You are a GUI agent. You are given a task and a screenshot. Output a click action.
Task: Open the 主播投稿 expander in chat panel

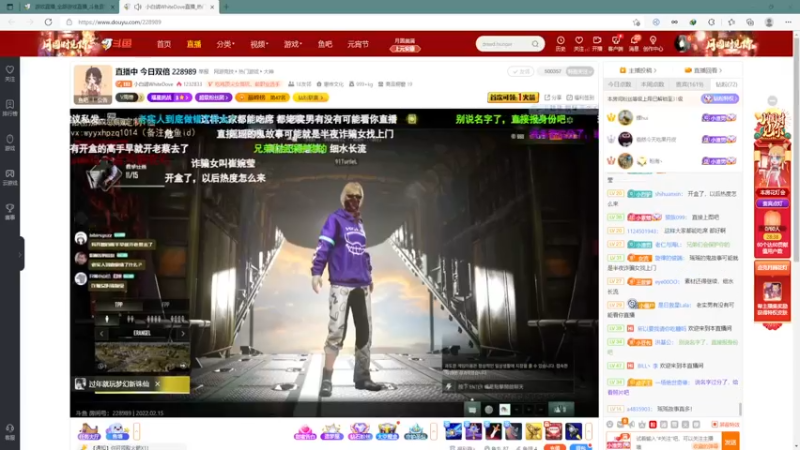638,70
